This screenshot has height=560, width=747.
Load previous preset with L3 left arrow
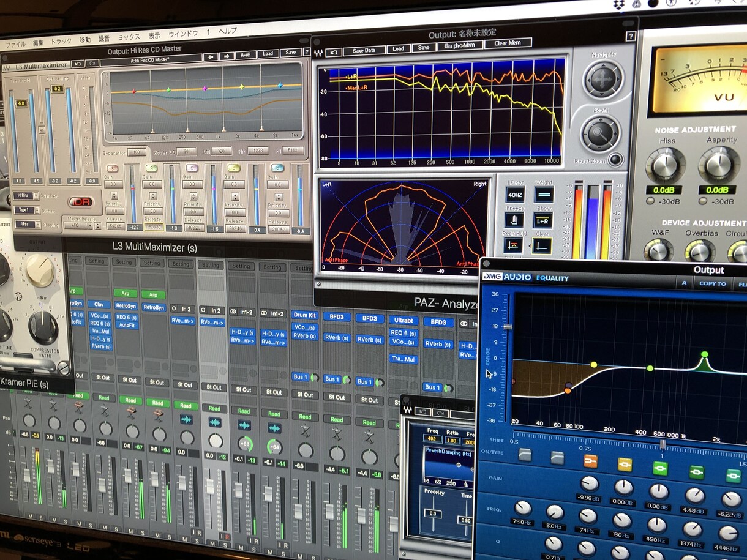(x=210, y=57)
